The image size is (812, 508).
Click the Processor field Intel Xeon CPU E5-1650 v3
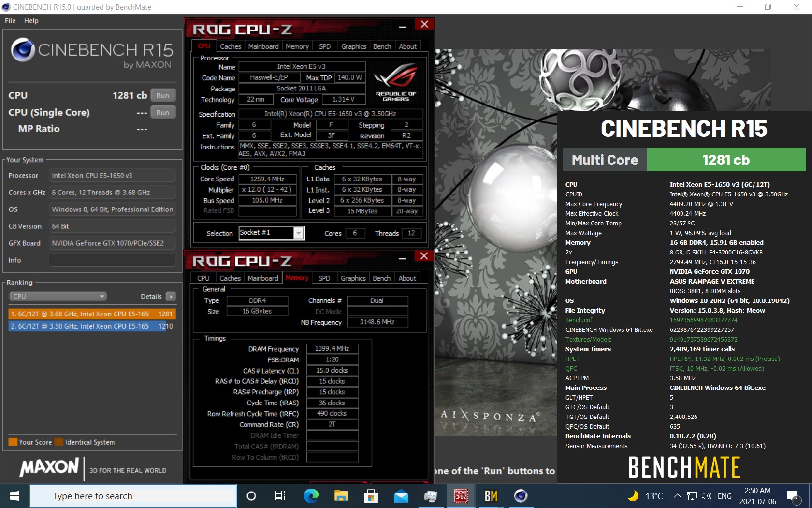(x=112, y=176)
